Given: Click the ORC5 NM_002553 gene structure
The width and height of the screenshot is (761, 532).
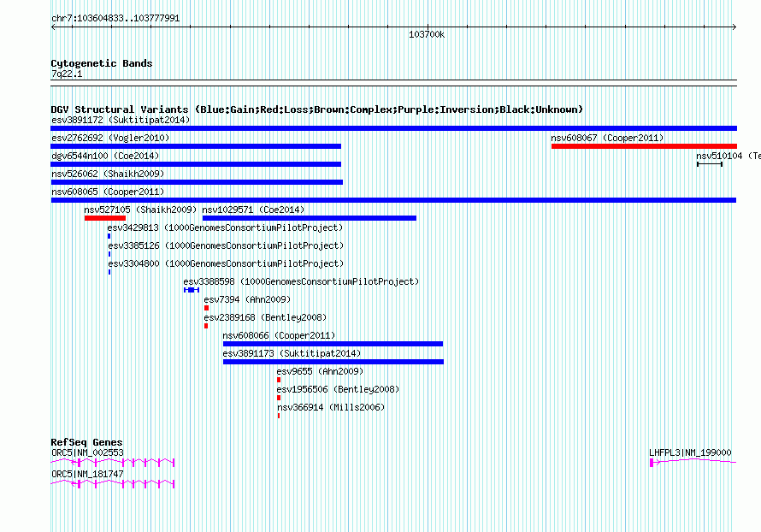Looking at the screenshot, I should coord(113,462).
